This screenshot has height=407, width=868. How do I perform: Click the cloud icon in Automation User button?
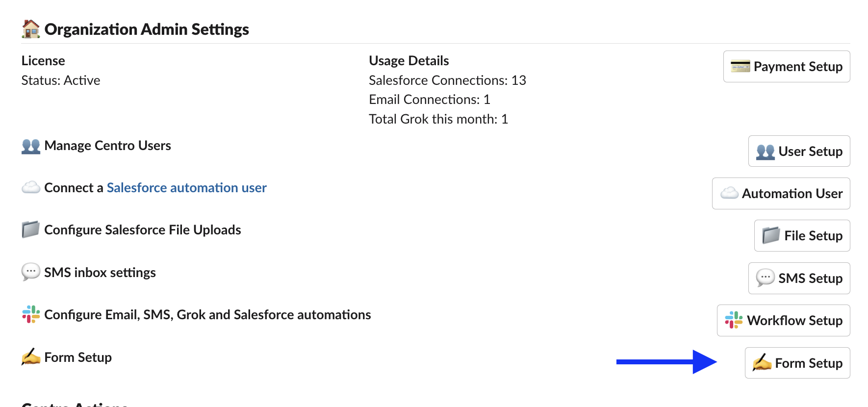click(x=729, y=193)
